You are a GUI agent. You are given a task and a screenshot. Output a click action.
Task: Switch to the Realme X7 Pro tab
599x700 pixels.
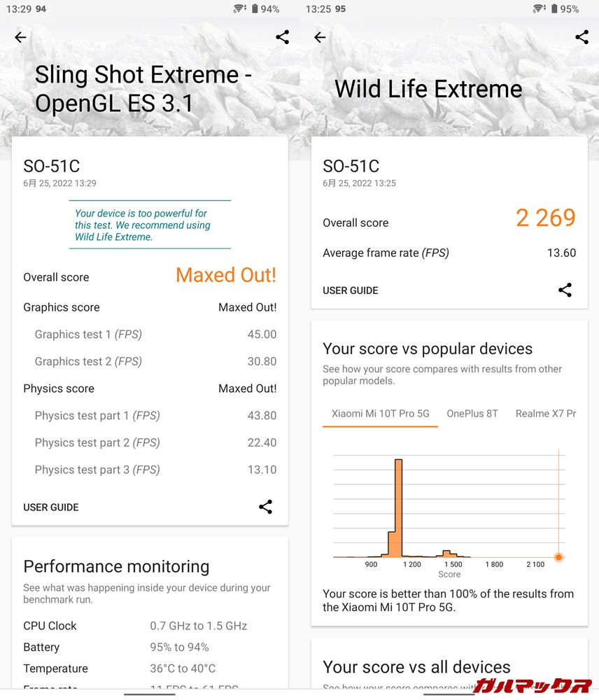(x=546, y=414)
